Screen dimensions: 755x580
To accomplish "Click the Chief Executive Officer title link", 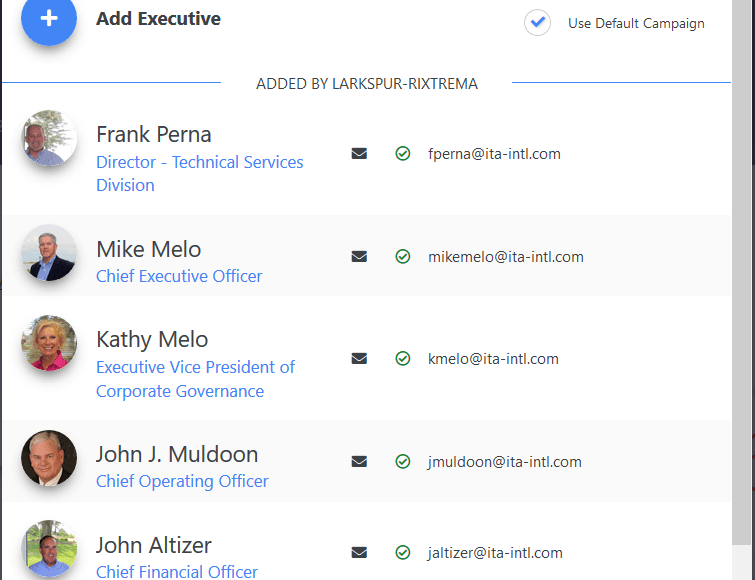I will click(x=179, y=276).
